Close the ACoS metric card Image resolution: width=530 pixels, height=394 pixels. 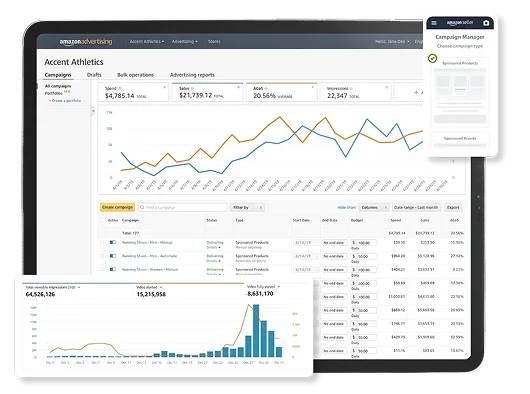tap(313, 87)
